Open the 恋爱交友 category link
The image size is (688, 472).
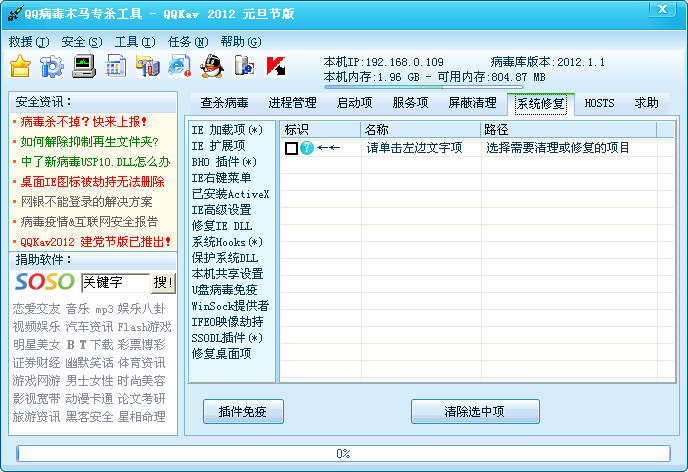point(36,309)
